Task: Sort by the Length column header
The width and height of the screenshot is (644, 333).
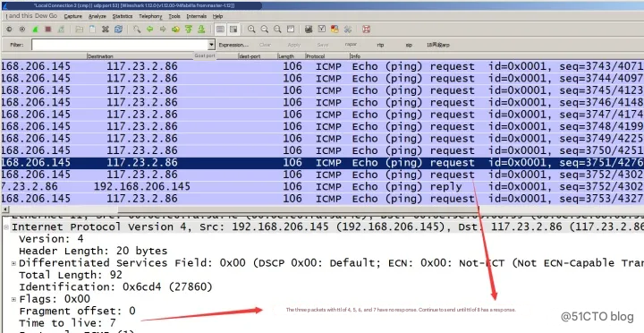Action: pos(291,56)
